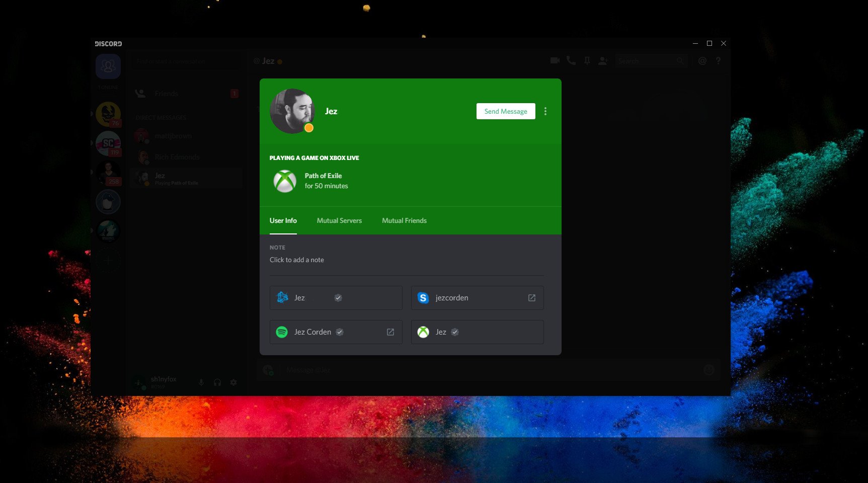Click the sh1nyfox user avatar
Image resolution: width=868 pixels, height=483 pixels.
[x=139, y=382]
